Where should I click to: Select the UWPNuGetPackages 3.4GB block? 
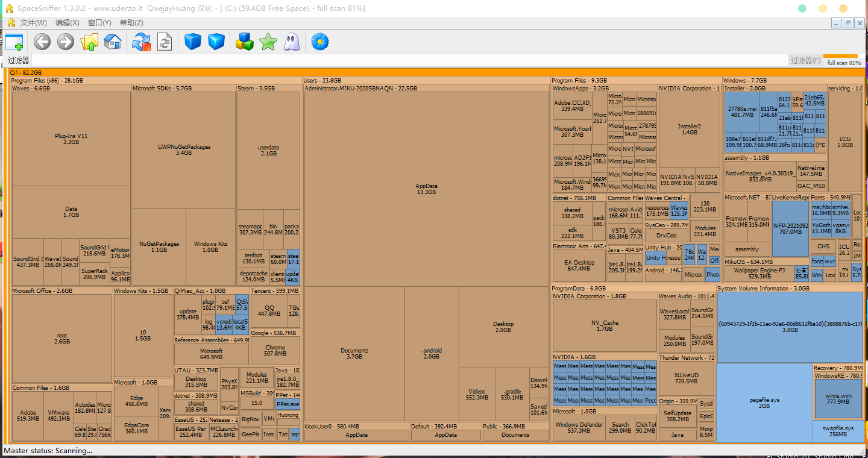point(184,149)
